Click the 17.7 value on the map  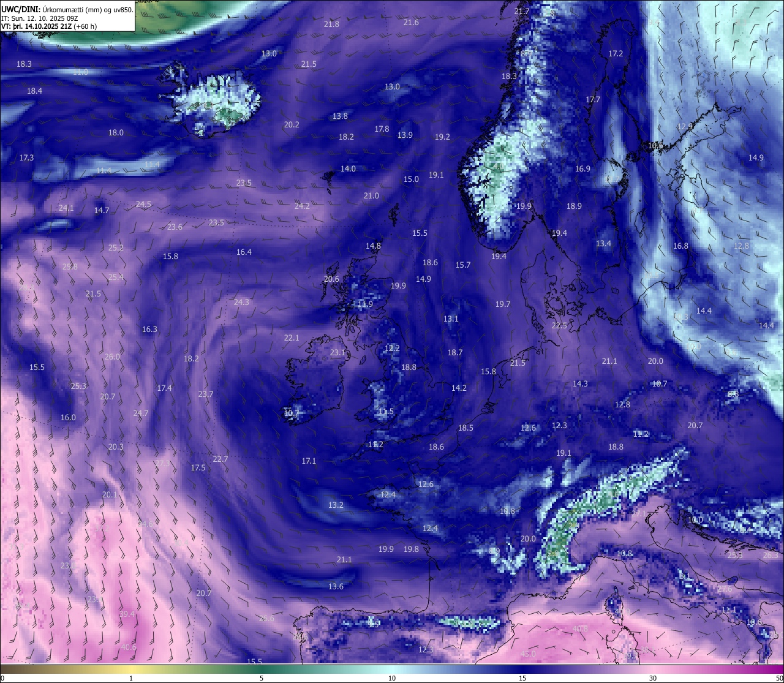pyautogui.click(x=593, y=99)
